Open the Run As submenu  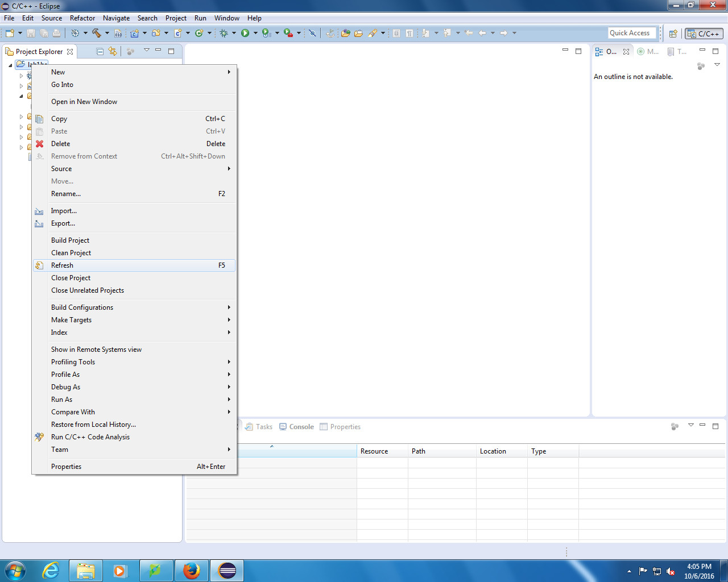134,400
